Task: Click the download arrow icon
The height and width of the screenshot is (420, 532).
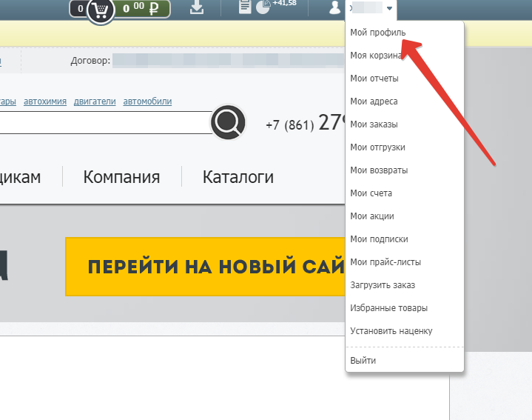Action: (x=197, y=7)
